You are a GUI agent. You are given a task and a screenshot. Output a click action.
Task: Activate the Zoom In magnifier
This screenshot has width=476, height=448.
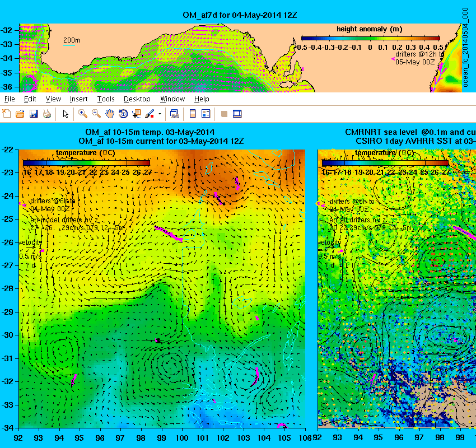pos(82,114)
